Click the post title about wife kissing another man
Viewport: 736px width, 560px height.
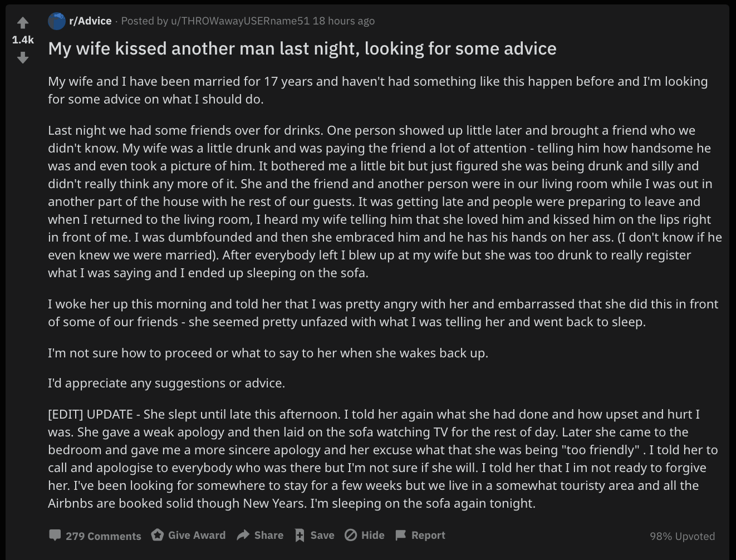(302, 48)
